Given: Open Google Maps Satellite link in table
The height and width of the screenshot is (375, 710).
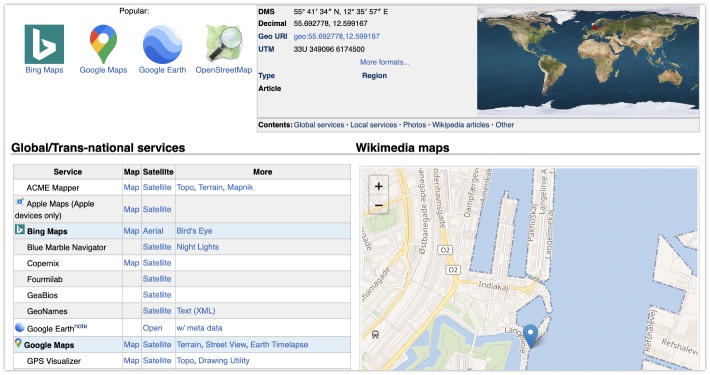Looking at the screenshot, I should 157,344.
